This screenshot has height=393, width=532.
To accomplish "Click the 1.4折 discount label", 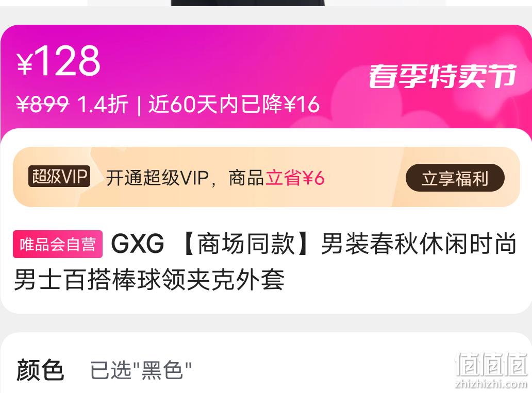I will point(103,104).
